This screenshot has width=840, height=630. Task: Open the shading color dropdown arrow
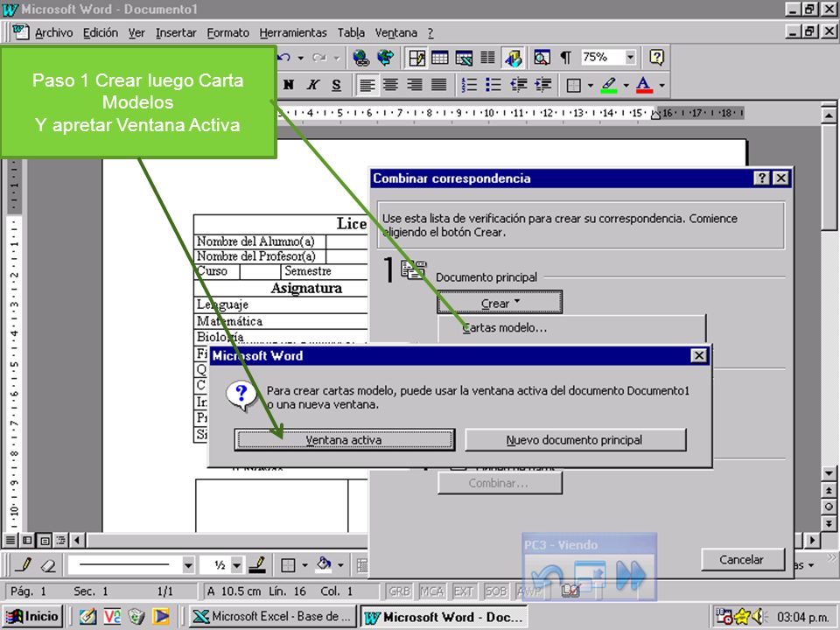tap(340, 565)
